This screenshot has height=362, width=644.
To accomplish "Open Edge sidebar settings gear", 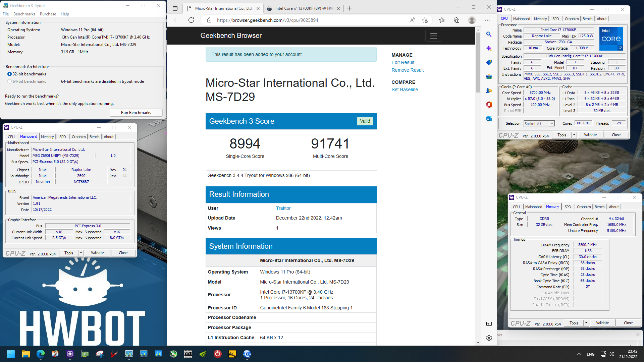I will pos(489,338).
